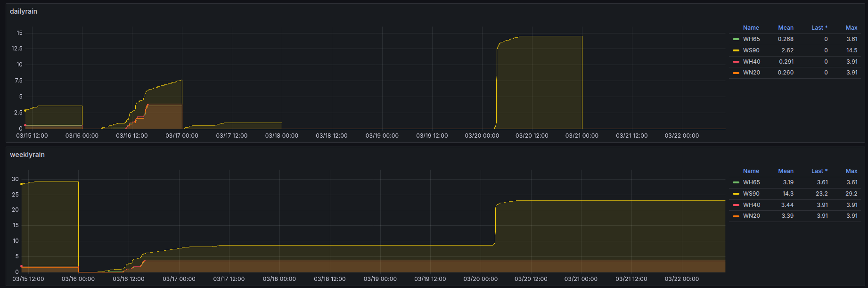Open the weeklyrain panel title menu
868x288 pixels.
27,155
